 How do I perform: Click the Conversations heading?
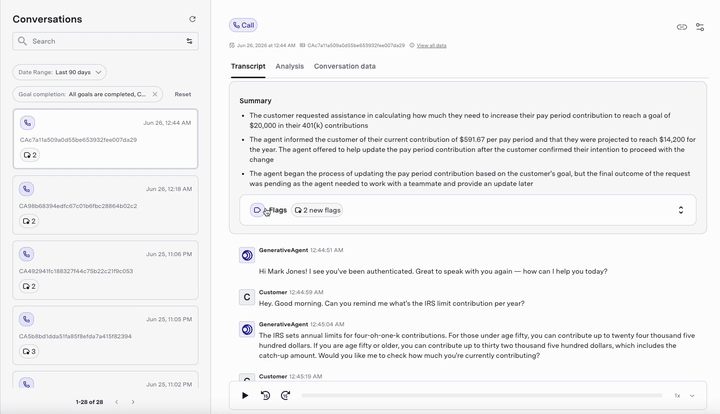click(47, 19)
